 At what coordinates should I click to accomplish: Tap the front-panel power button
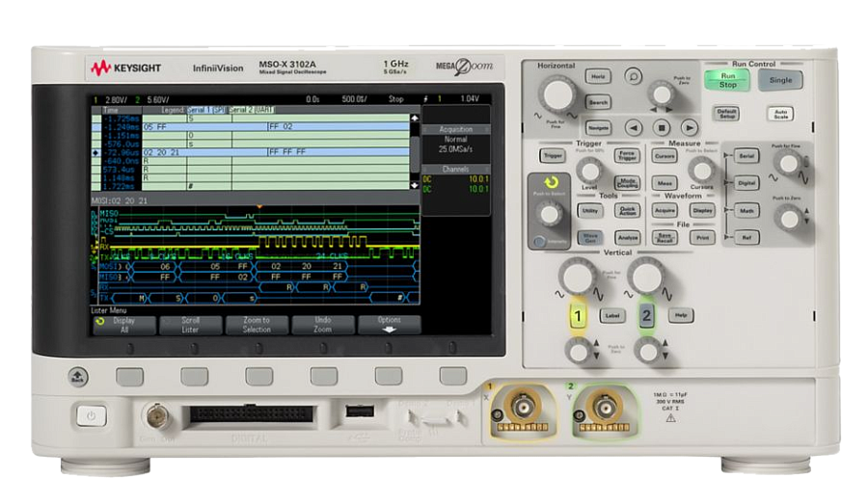[x=92, y=415]
